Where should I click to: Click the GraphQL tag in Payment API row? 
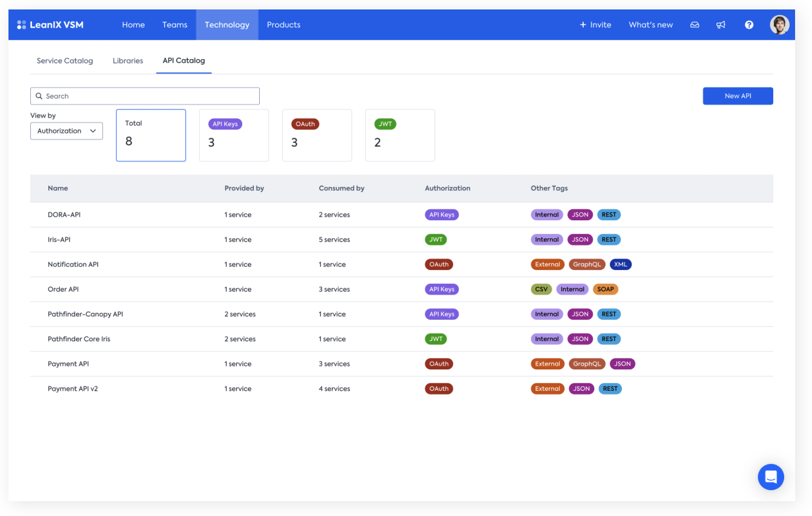587,364
